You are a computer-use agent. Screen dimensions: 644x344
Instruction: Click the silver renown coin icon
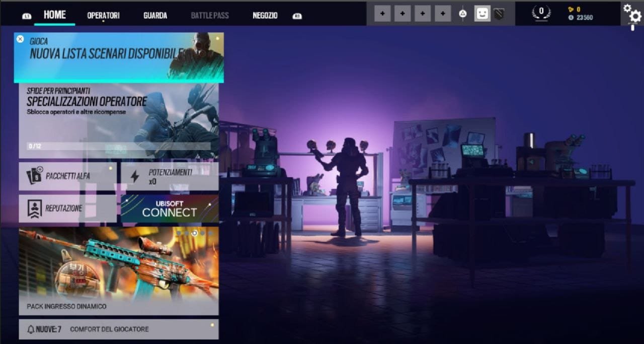coord(571,18)
